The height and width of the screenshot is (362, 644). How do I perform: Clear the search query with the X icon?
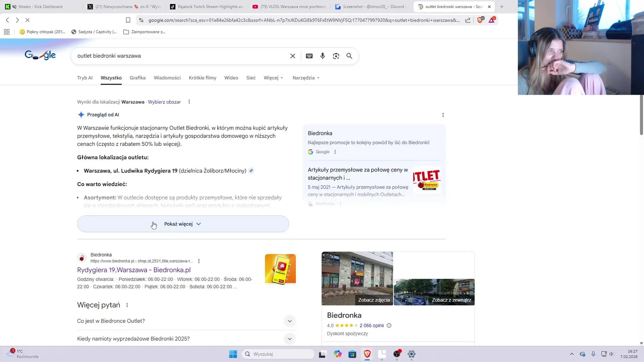click(x=292, y=56)
